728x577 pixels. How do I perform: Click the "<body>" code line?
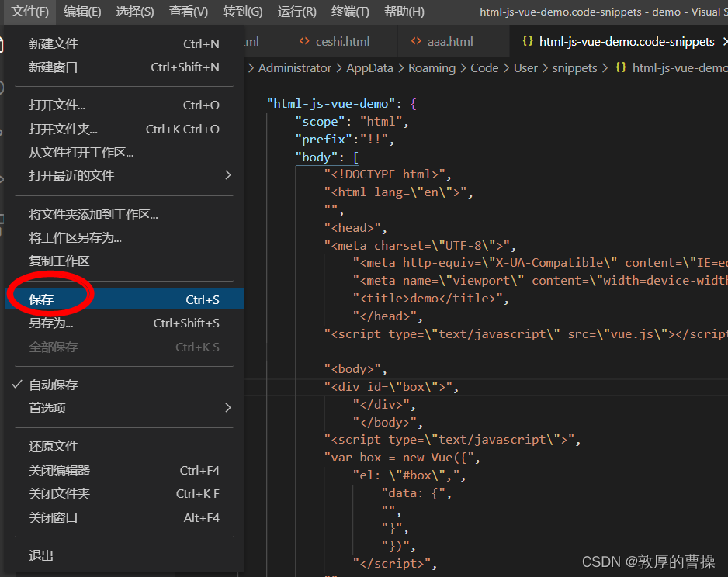coord(355,369)
